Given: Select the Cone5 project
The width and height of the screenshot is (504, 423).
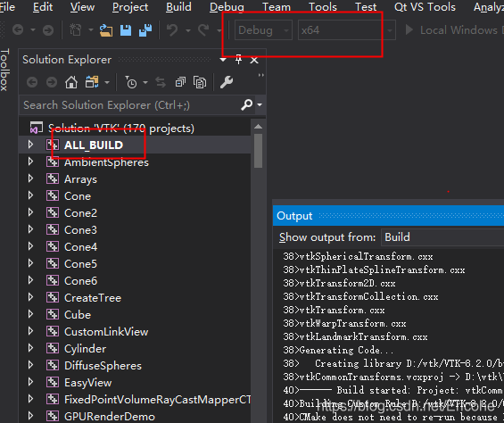Looking at the screenshot, I should click(x=80, y=264).
